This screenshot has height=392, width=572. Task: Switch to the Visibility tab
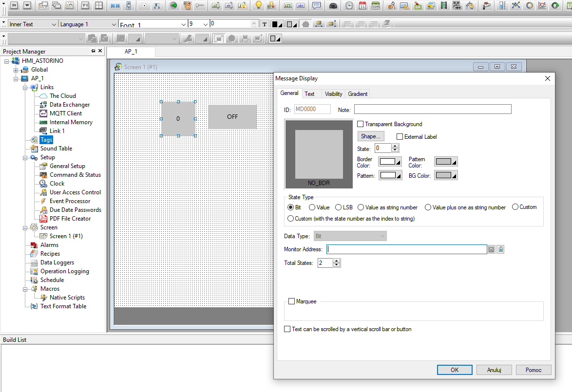click(333, 94)
